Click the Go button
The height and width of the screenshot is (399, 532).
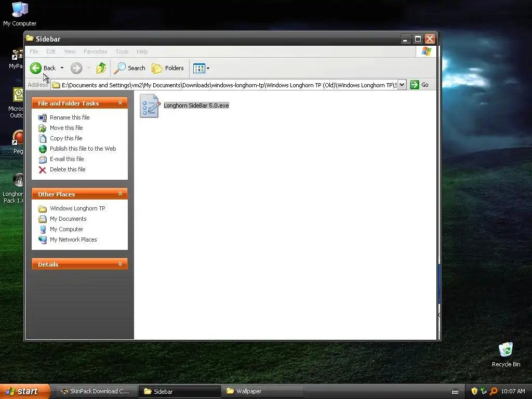pyautogui.click(x=419, y=85)
